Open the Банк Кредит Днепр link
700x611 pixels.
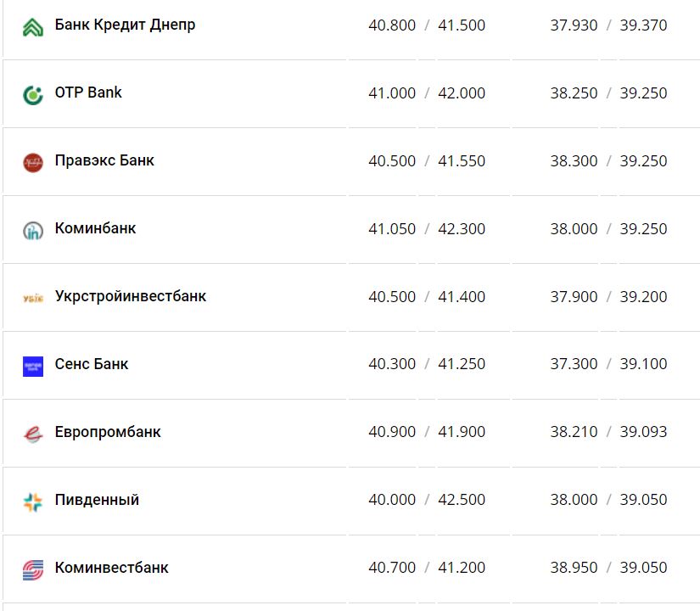click(x=125, y=25)
